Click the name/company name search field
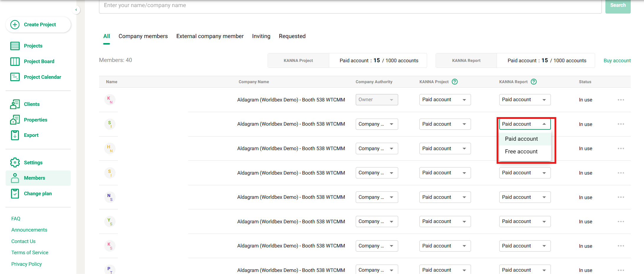 (x=350, y=6)
